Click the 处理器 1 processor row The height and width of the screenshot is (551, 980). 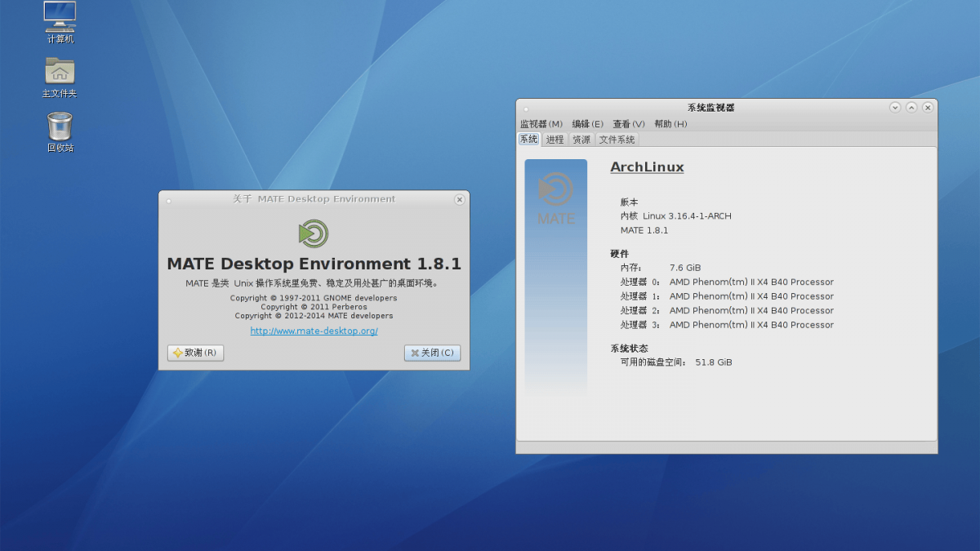[727, 296]
